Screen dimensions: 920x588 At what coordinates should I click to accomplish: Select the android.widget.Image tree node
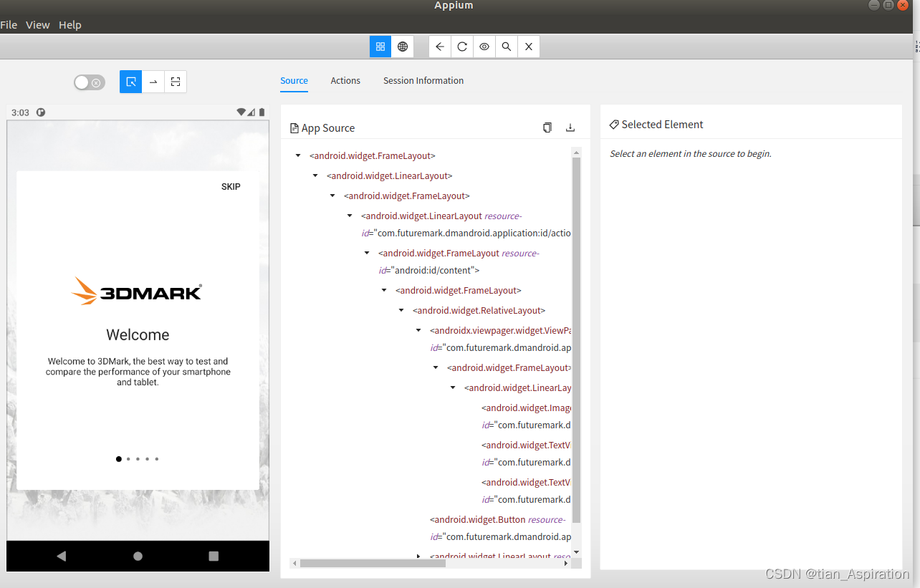(526, 416)
